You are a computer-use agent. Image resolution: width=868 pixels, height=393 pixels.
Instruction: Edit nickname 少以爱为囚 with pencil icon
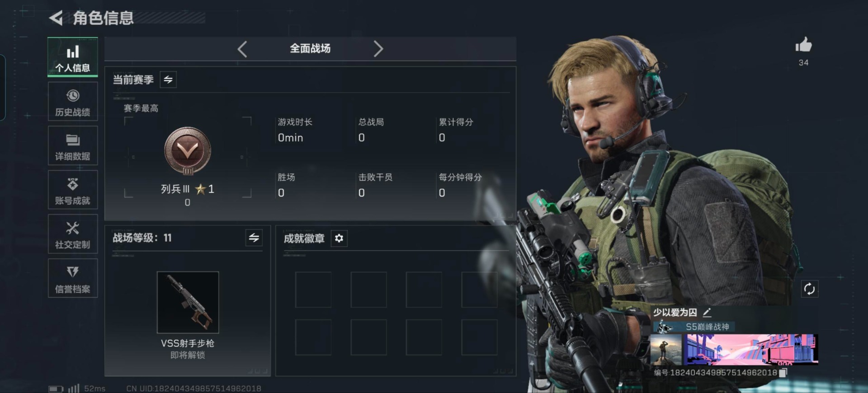click(x=707, y=312)
